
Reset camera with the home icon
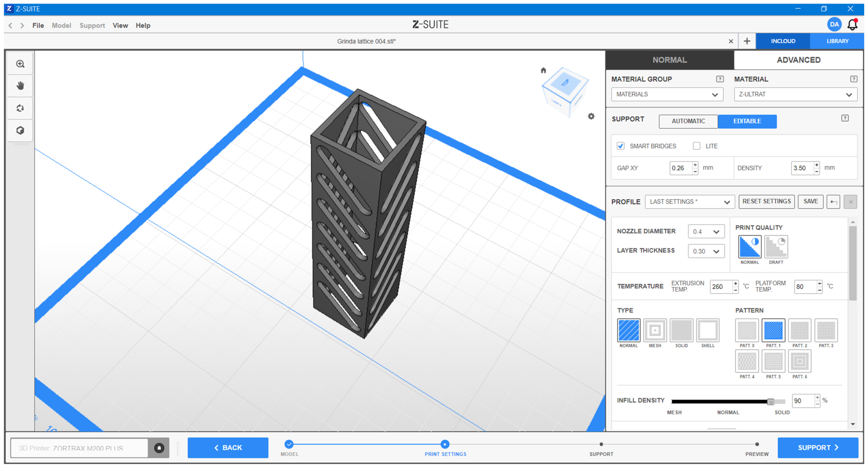pyautogui.click(x=543, y=70)
